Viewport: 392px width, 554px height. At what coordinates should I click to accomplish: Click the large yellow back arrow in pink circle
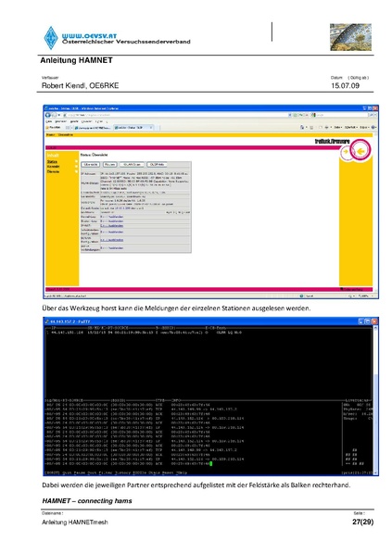point(360,151)
